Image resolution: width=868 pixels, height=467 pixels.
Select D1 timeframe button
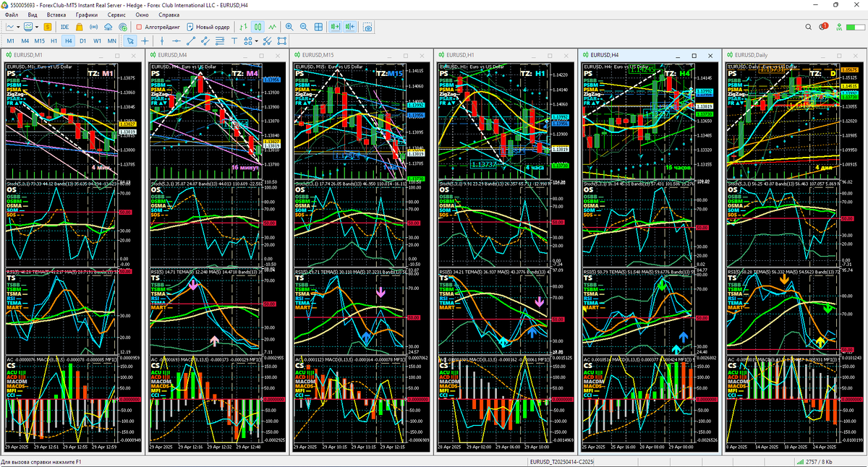(x=82, y=41)
